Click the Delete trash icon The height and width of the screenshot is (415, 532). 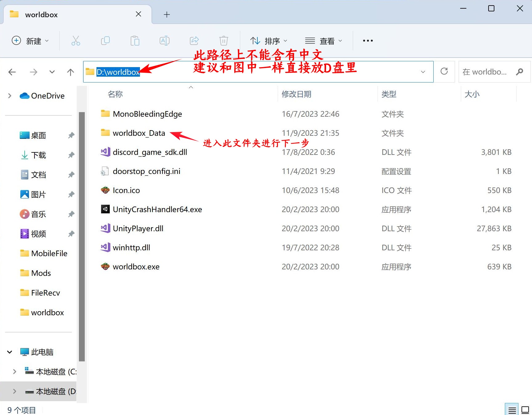point(224,41)
